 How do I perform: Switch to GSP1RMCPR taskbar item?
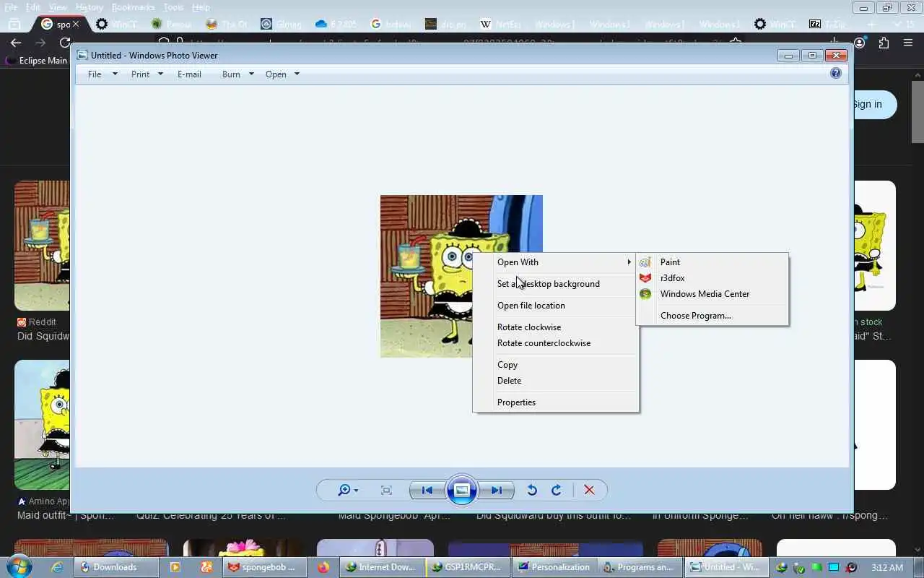pos(467,567)
